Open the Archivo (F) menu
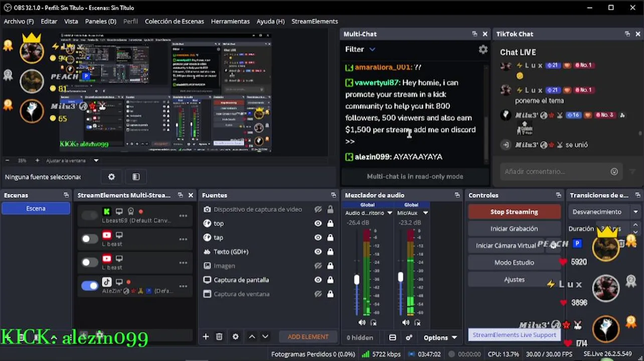The width and height of the screenshot is (644, 361). pyautogui.click(x=19, y=21)
